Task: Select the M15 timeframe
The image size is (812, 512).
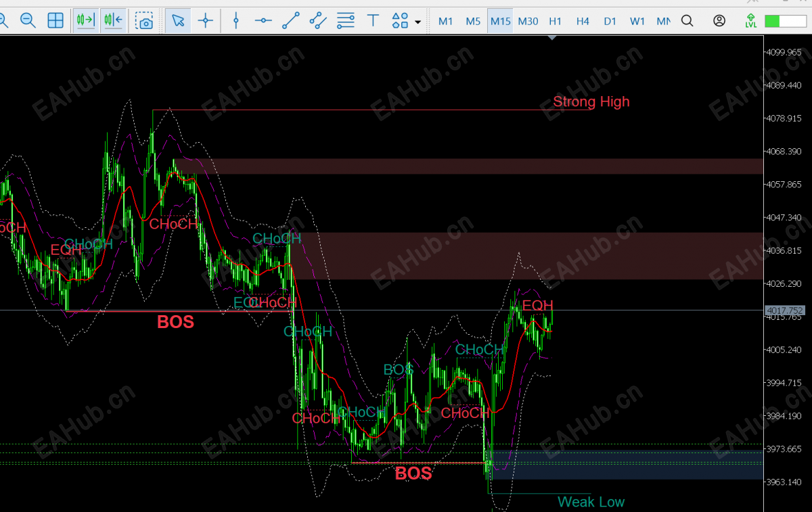Action: pos(501,21)
